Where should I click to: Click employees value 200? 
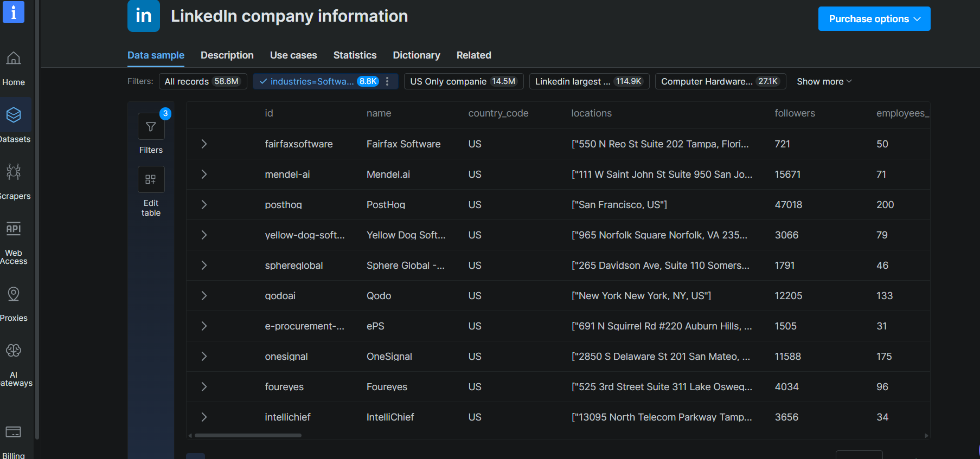coord(885,205)
